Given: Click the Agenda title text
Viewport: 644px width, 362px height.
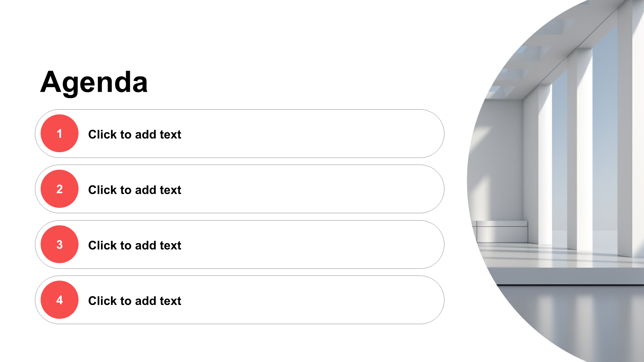Looking at the screenshot, I should [x=94, y=82].
